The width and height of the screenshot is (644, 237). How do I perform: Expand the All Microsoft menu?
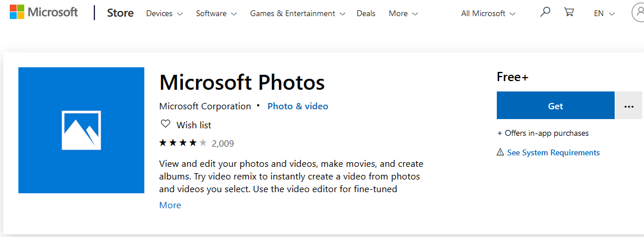(488, 14)
